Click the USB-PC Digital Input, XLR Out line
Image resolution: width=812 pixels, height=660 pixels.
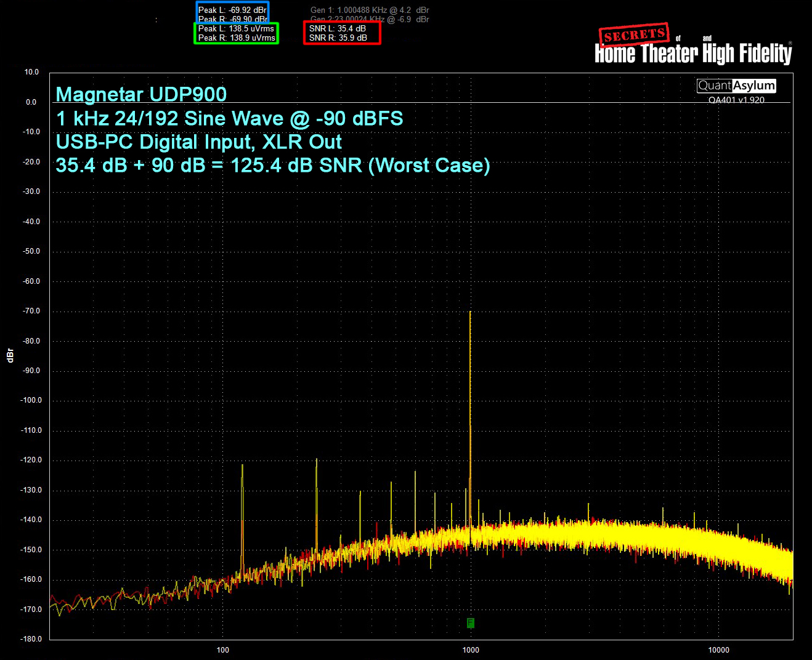coord(198,142)
